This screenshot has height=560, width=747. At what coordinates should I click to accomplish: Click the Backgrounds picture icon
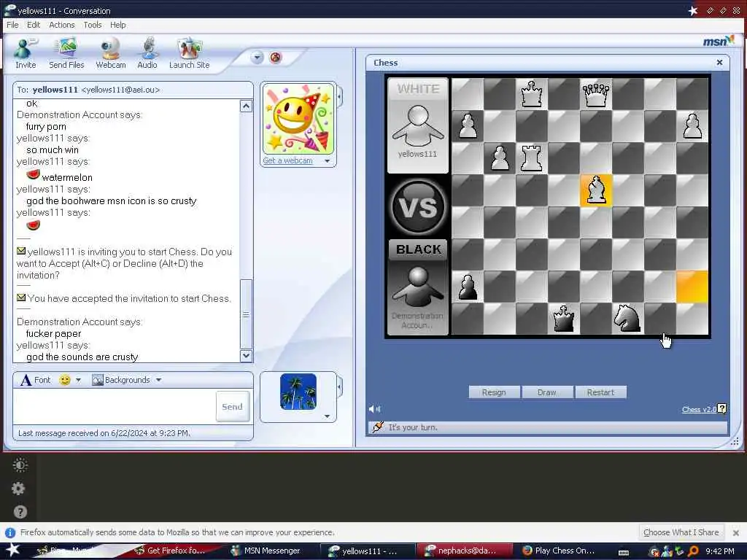98,380
